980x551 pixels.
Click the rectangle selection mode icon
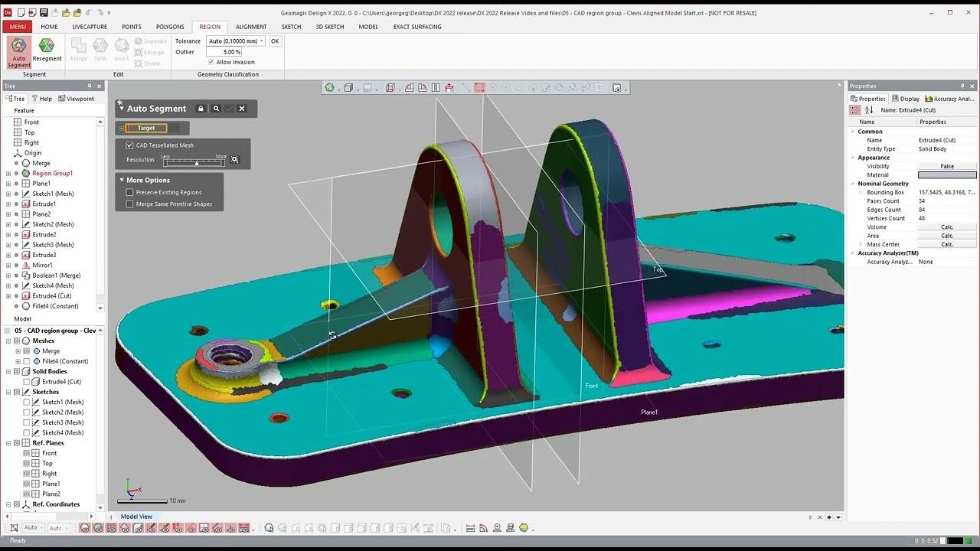pyautogui.click(x=479, y=88)
